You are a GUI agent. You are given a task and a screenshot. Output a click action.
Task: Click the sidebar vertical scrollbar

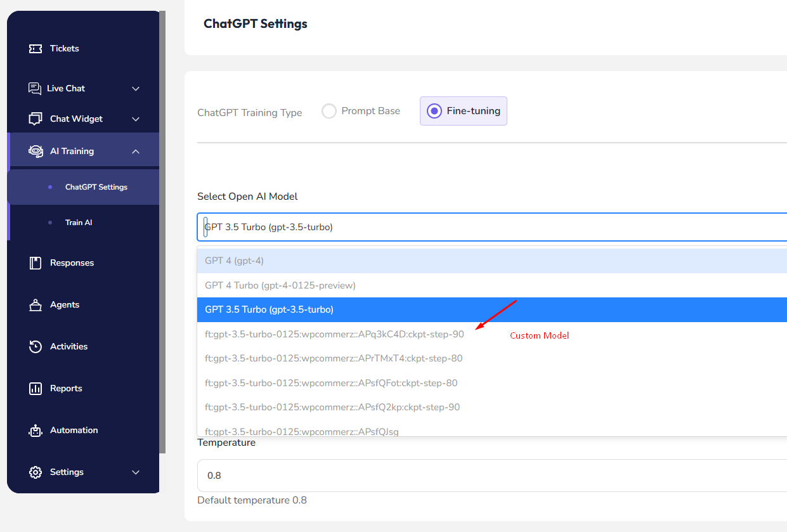coord(162,232)
